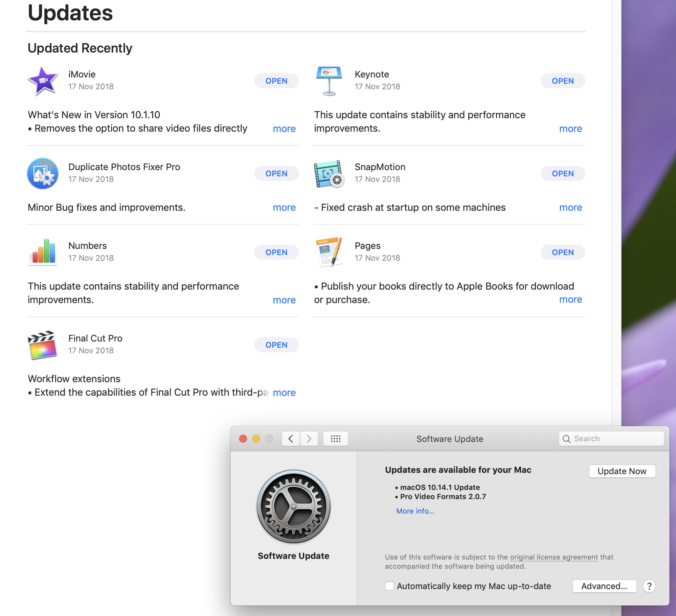Open help with the question mark button
The height and width of the screenshot is (616, 676).
[649, 586]
